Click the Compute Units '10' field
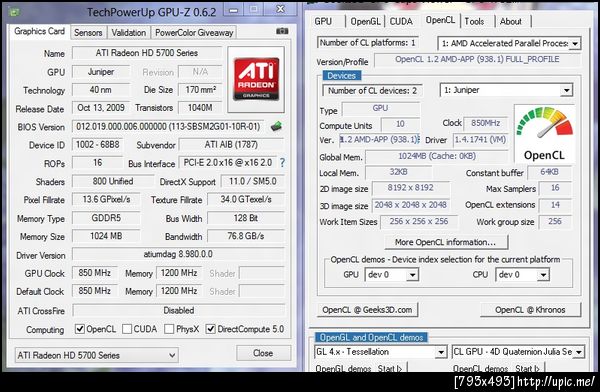This screenshot has width=600, height=392. coord(400,124)
